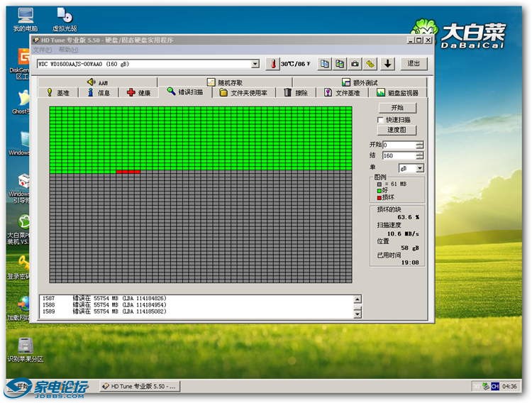The height and width of the screenshot is (403, 532).
Task: Select error log row 1588
Action: [x=196, y=304]
